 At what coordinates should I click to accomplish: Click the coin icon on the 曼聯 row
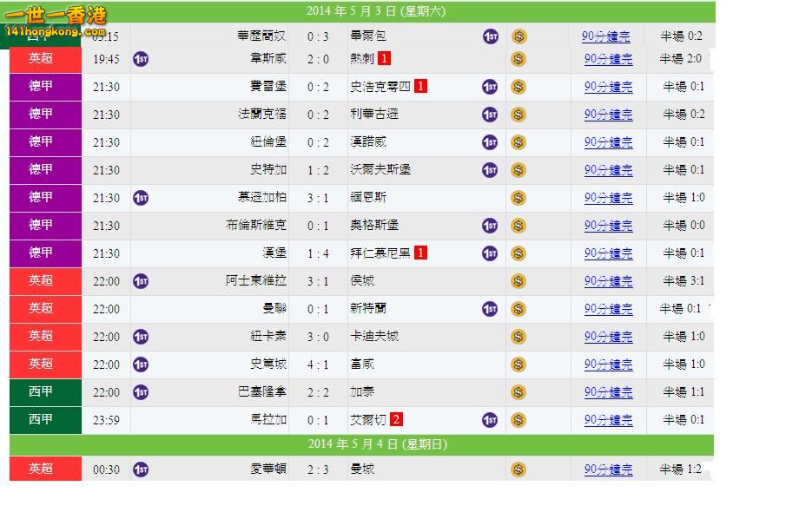[519, 309]
